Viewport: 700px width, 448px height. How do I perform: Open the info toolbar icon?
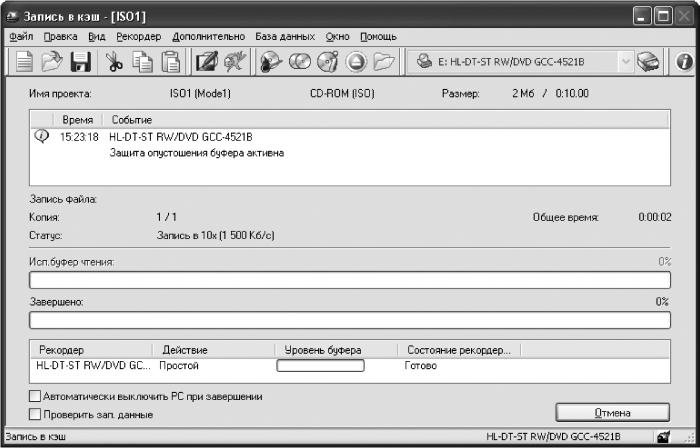coord(684,62)
